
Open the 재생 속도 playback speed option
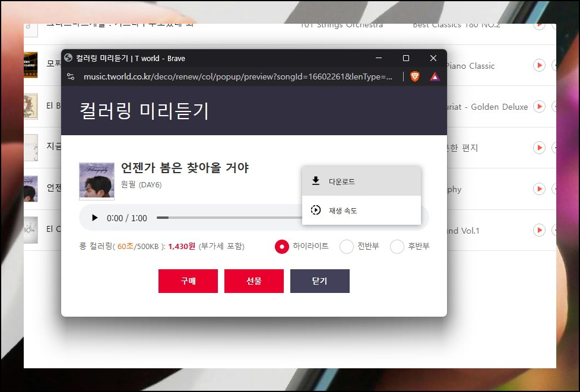(x=362, y=210)
